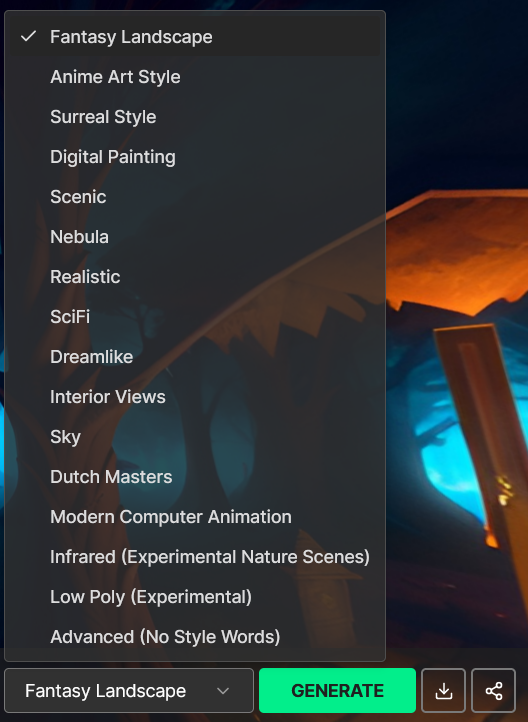This screenshot has width=528, height=722.
Task: Choose Nebula from style list
Action: [195, 237]
